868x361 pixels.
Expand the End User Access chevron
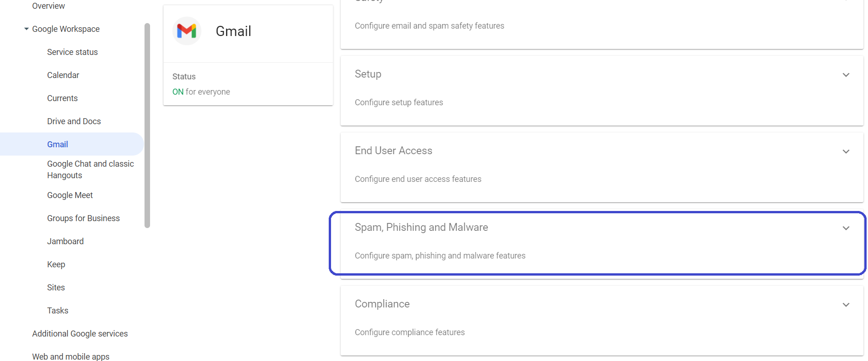[846, 151]
